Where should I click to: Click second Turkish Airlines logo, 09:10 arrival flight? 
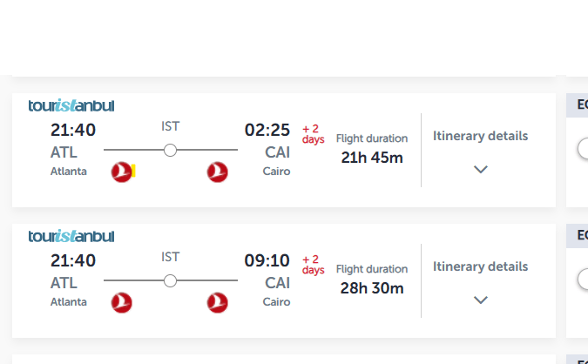click(x=217, y=302)
